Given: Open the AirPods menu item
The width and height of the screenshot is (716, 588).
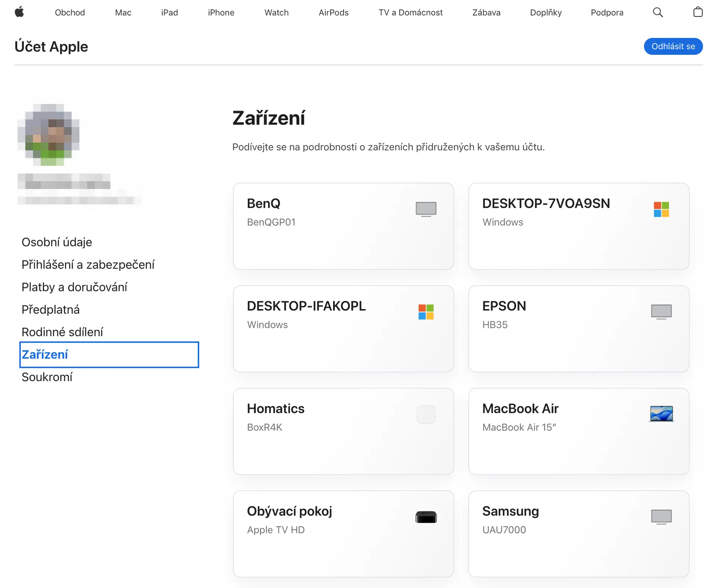Looking at the screenshot, I should pos(333,13).
